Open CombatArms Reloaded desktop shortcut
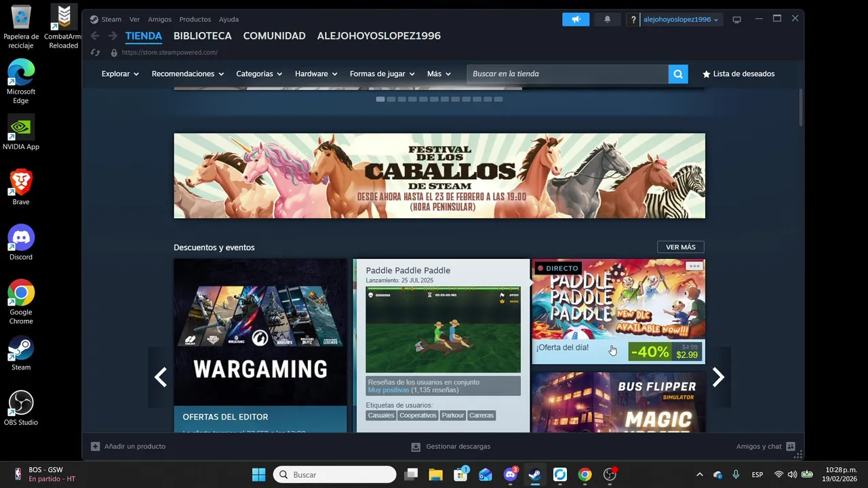Screen dimensions: 868x488 coord(63,27)
